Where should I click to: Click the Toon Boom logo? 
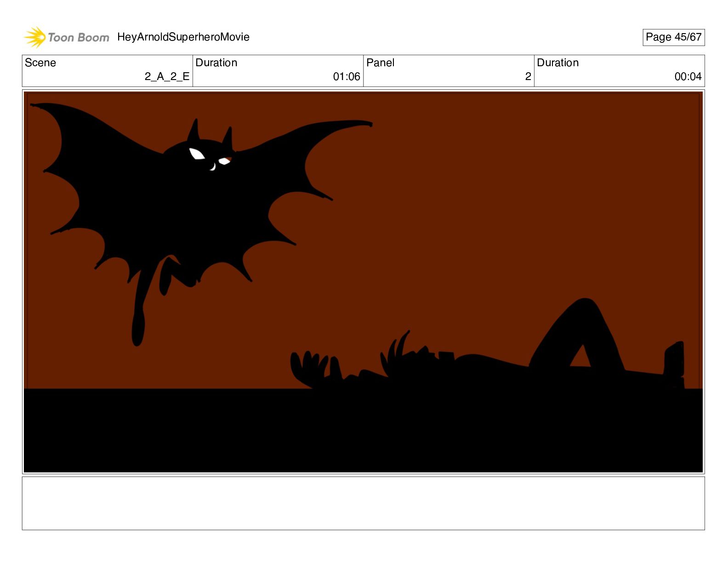click(67, 37)
